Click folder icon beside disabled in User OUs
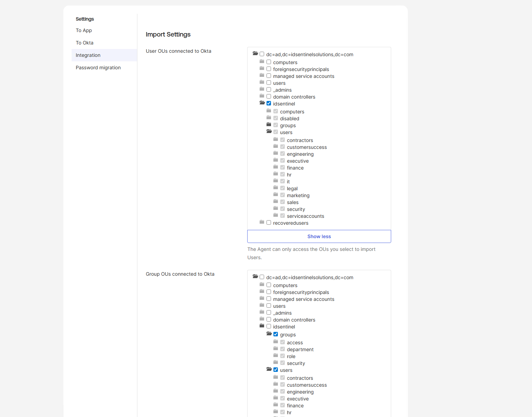Image resolution: width=532 pixels, height=417 pixels. click(269, 118)
